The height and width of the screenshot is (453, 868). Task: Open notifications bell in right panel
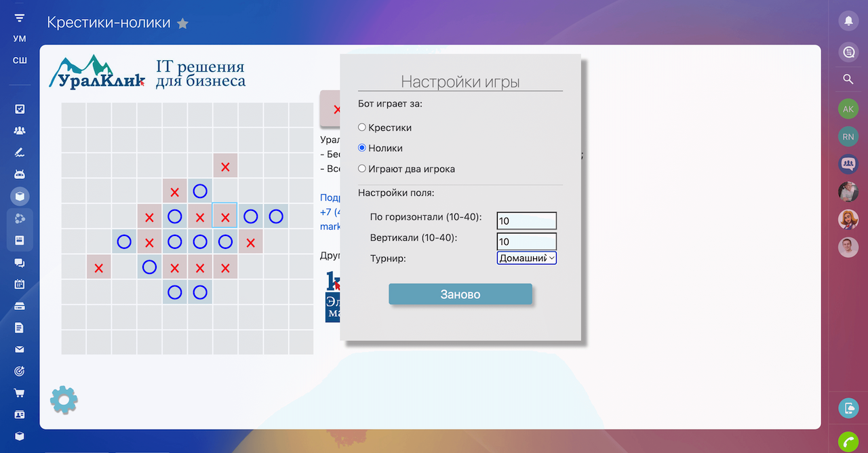coord(848,20)
